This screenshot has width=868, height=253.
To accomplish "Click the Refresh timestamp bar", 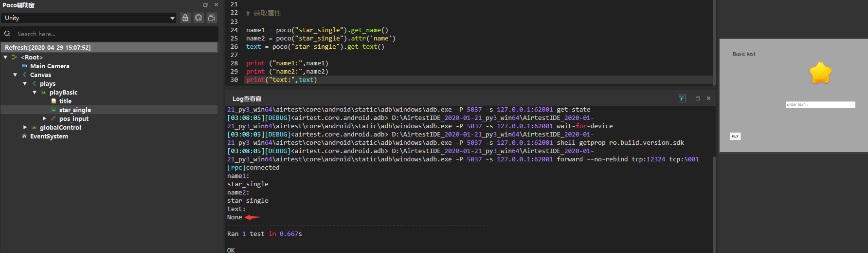I will coord(109,47).
